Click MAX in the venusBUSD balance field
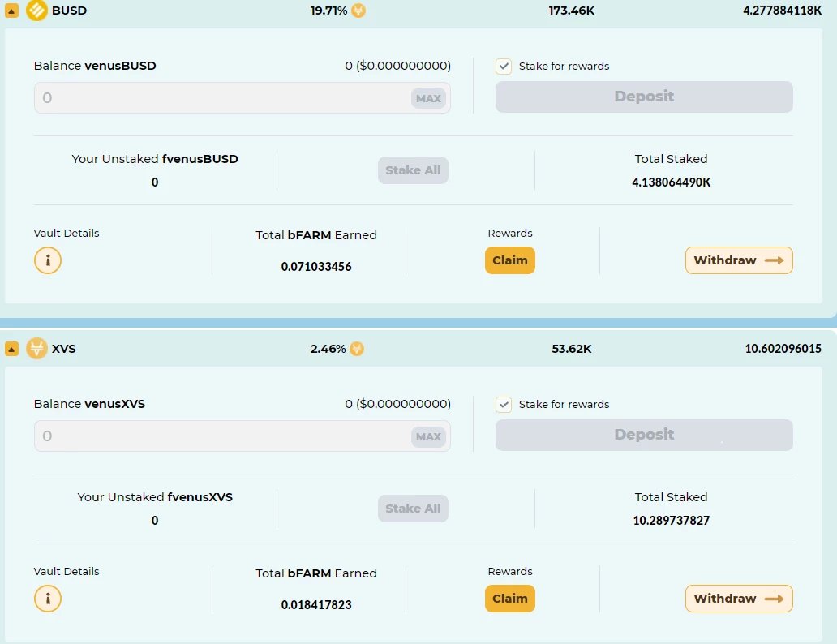The image size is (837, 644). click(x=428, y=97)
